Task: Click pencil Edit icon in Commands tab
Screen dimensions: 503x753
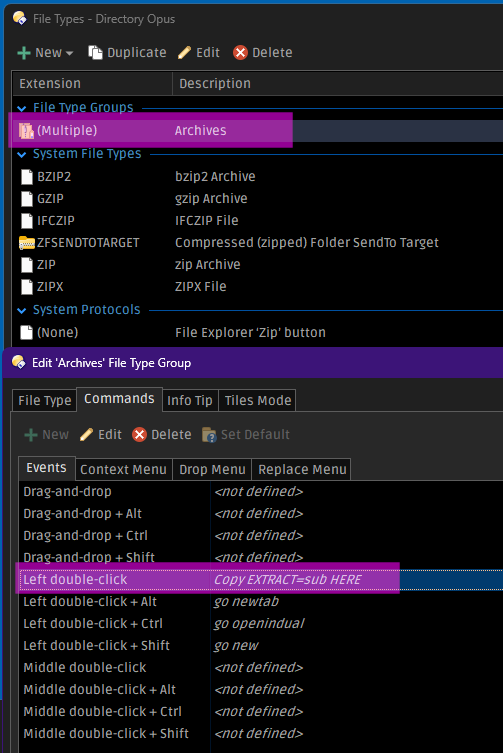Action: click(86, 435)
